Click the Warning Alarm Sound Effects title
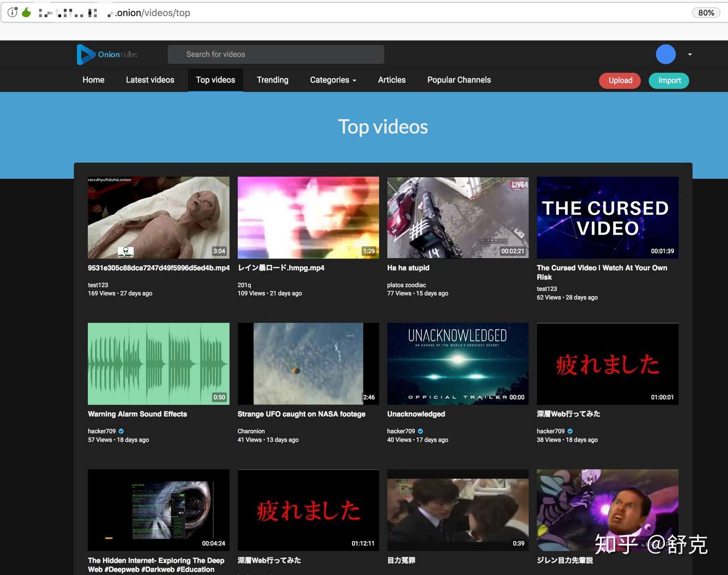728x575 pixels. click(x=138, y=414)
